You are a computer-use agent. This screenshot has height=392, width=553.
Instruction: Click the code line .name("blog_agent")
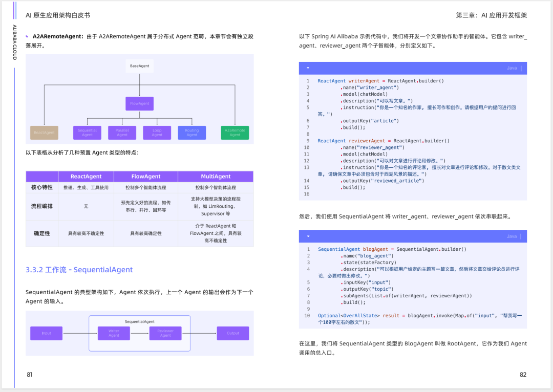tap(367, 256)
